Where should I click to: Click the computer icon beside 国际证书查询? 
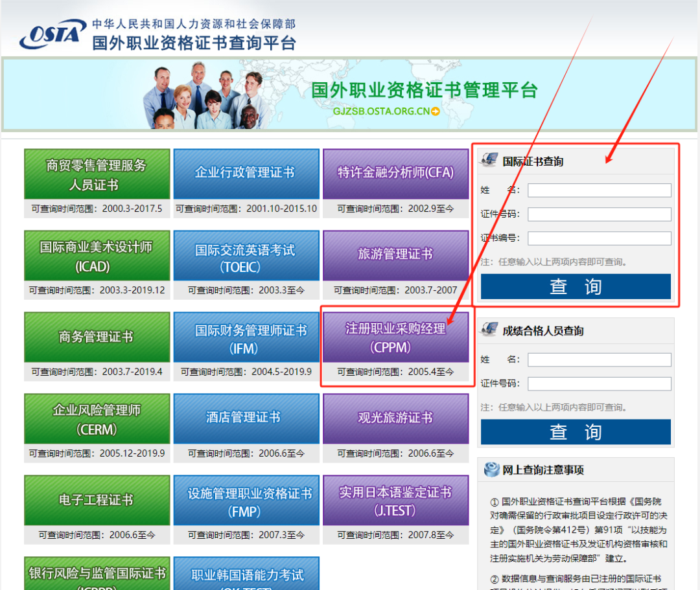(x=489, y=160)
